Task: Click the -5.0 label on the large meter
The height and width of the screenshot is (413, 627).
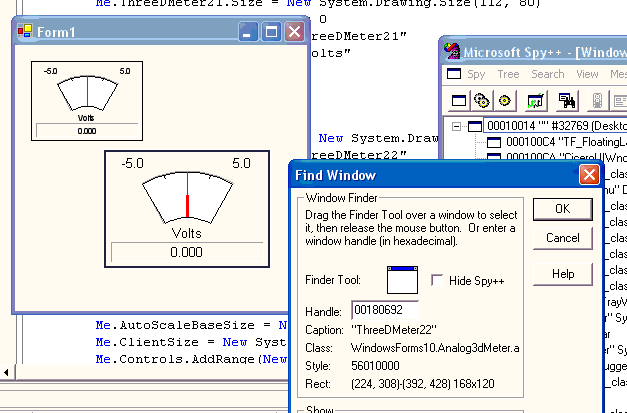Action: click(132, 164)
